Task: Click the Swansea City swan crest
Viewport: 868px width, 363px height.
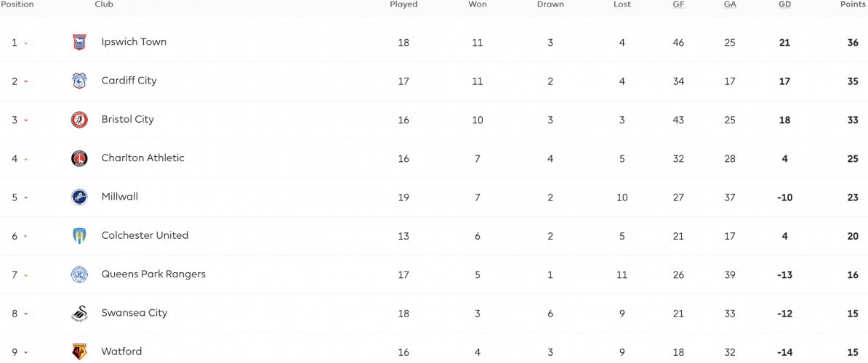Action: [79, 314]
